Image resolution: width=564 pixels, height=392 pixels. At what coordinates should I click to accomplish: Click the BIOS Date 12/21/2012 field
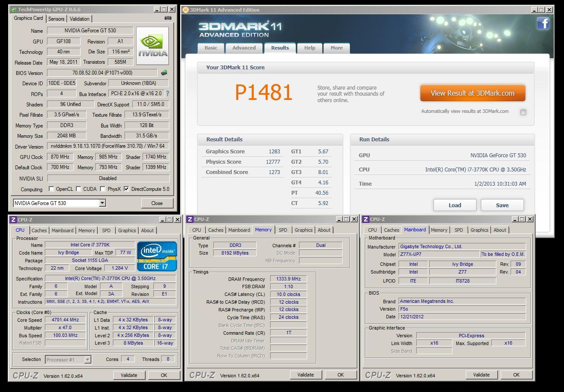462,317
